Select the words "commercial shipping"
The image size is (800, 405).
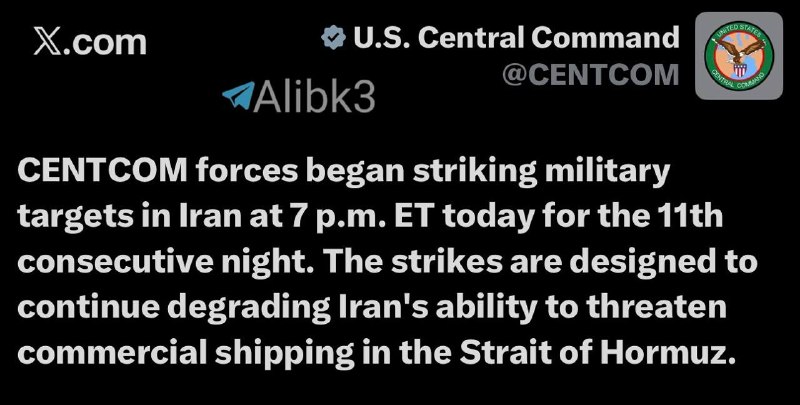pos(186,353)
